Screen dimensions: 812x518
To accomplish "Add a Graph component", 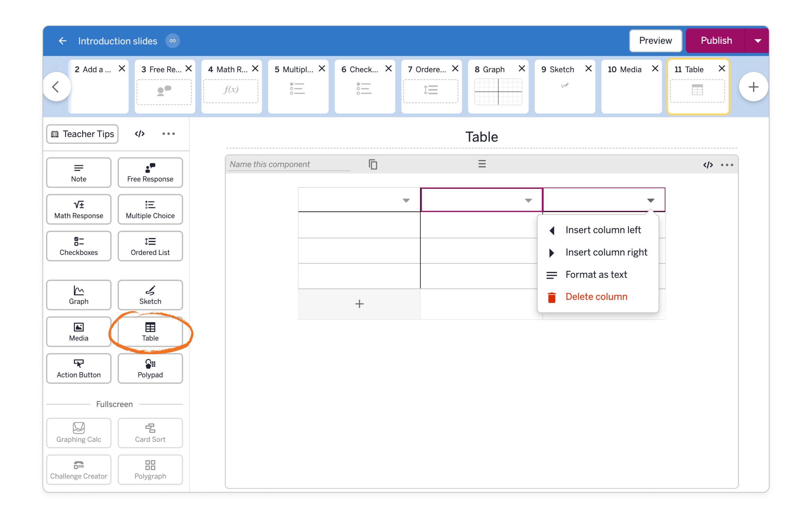I will (x=79, y=295).
